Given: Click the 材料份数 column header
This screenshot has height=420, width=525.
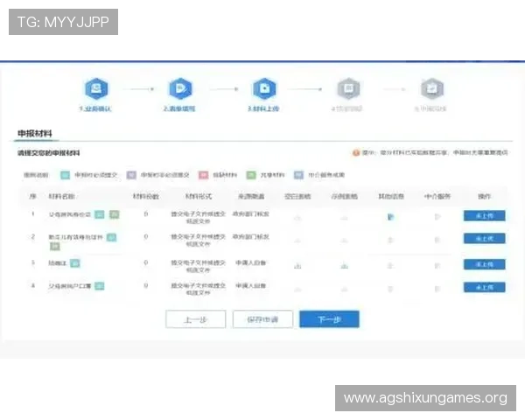Looking at the screenshot, I should (x=146, y=196).
